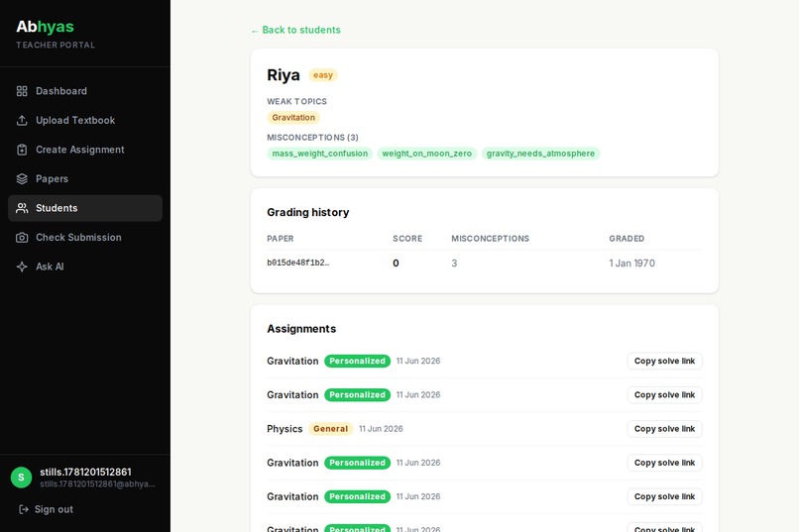Click the Ask AI sparkle icon
Viewport: 799px width, 532px height.
point(22,266)
